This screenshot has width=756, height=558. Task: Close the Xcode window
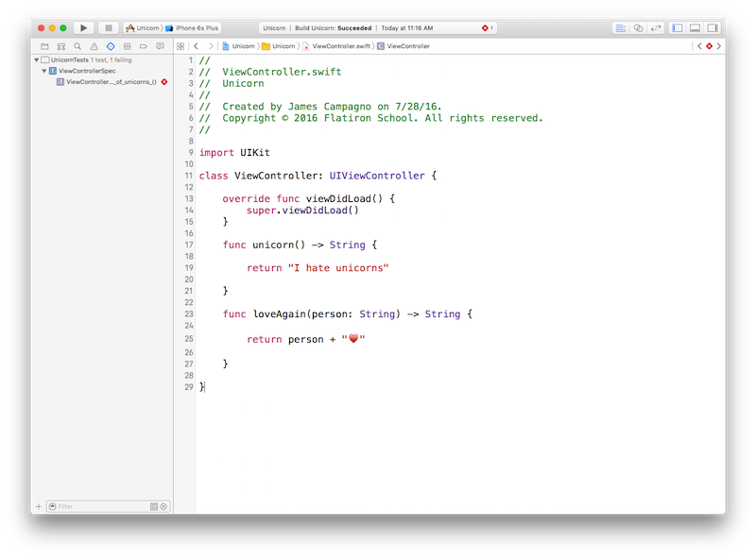pos(41,28)
